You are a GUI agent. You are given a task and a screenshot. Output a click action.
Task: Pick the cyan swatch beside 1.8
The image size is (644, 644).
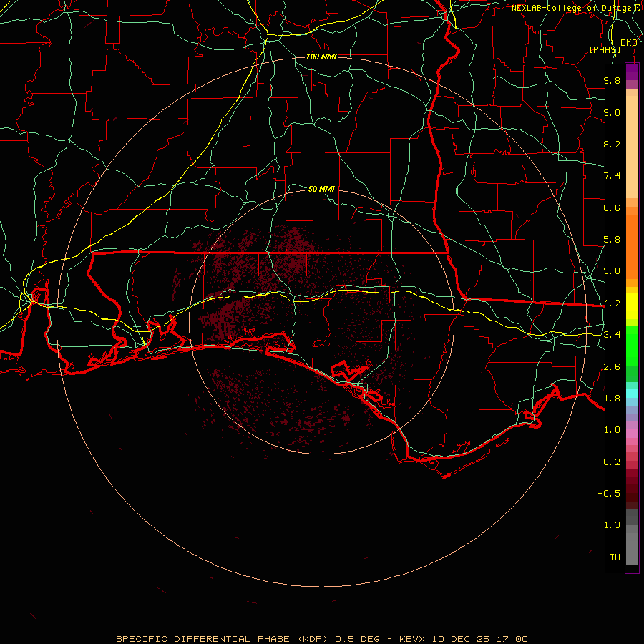(x=632, y=394)
